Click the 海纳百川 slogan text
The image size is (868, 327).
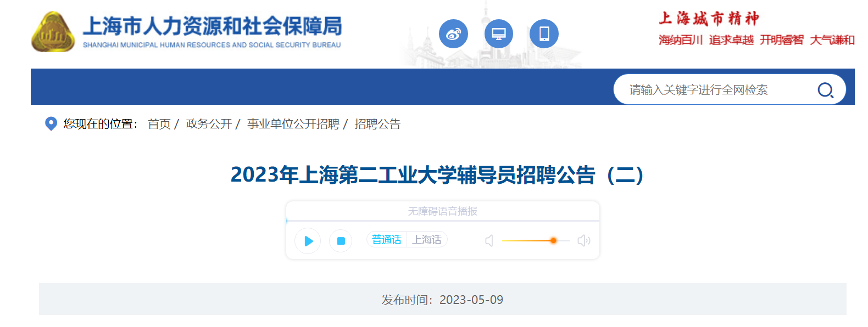pyautogui.click(x=681, y=40)
